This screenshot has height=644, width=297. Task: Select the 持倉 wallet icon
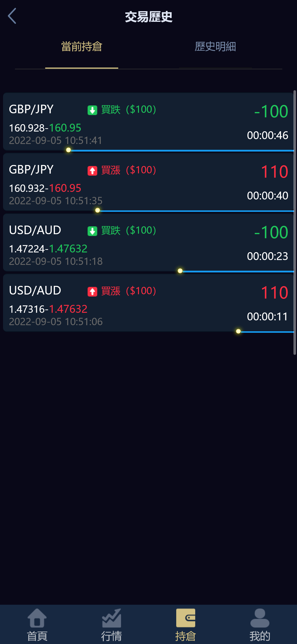tap(186, 618)
